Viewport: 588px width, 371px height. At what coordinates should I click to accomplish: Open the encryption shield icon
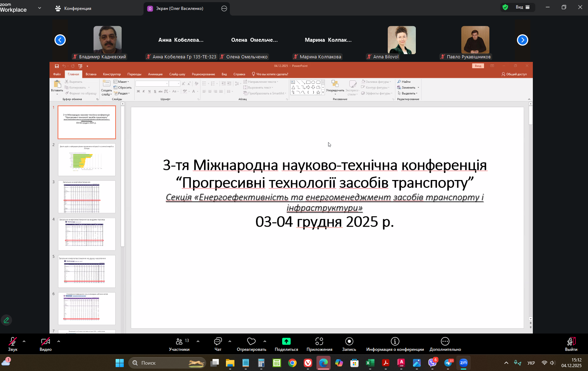(x=505, y=7)
